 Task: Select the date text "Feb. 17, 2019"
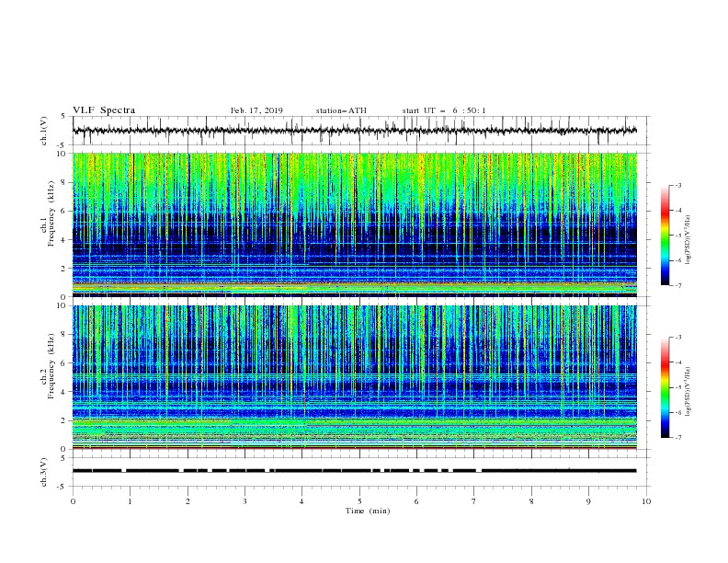pos(256,110)
